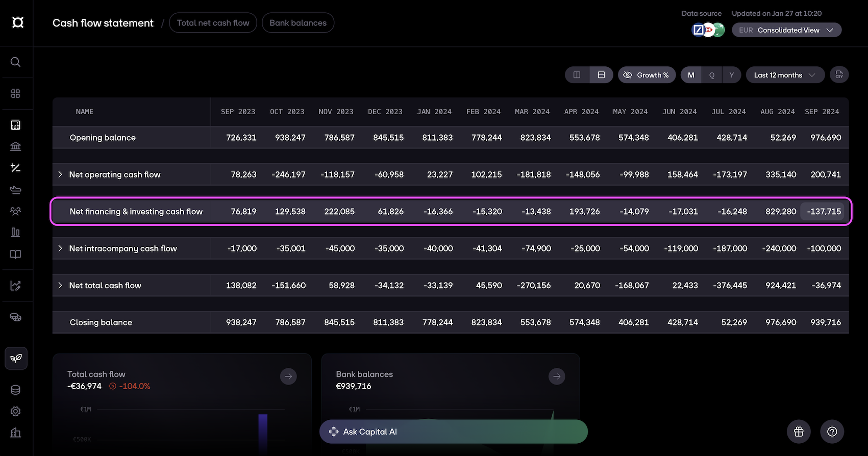Open the chart-with-pencil icon in sidebar
Screen dimensions: 868x456
(16, 286)
